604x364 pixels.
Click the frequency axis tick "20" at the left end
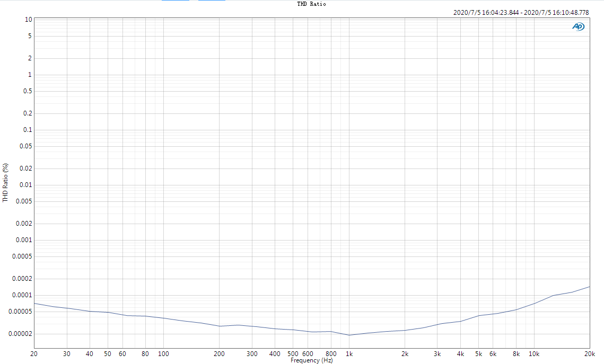(34, 353)
